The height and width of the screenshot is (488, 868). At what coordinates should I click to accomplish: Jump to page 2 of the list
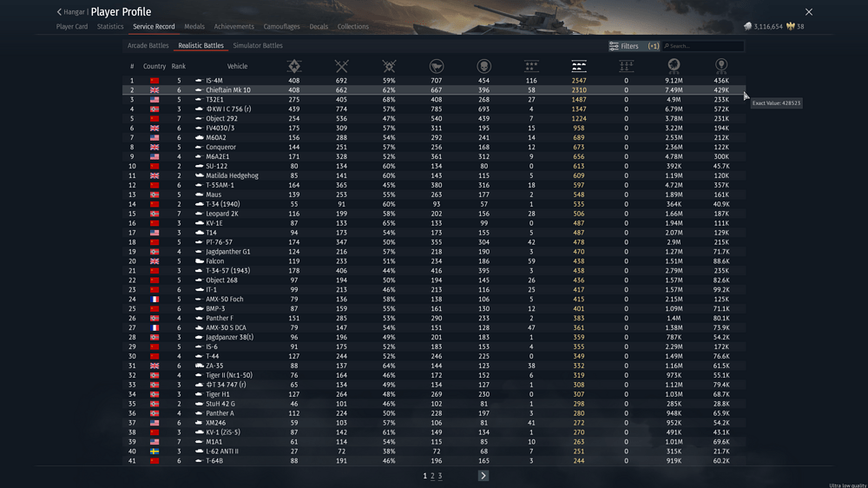pos(432,476)
